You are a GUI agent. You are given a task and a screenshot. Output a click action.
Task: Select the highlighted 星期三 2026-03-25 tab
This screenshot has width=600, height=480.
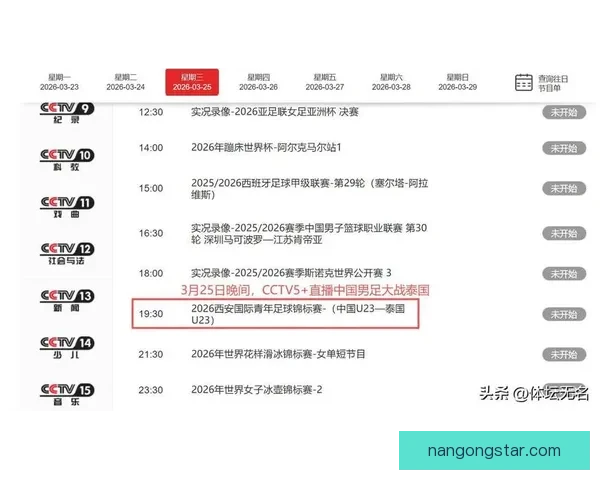pos(192,82)
